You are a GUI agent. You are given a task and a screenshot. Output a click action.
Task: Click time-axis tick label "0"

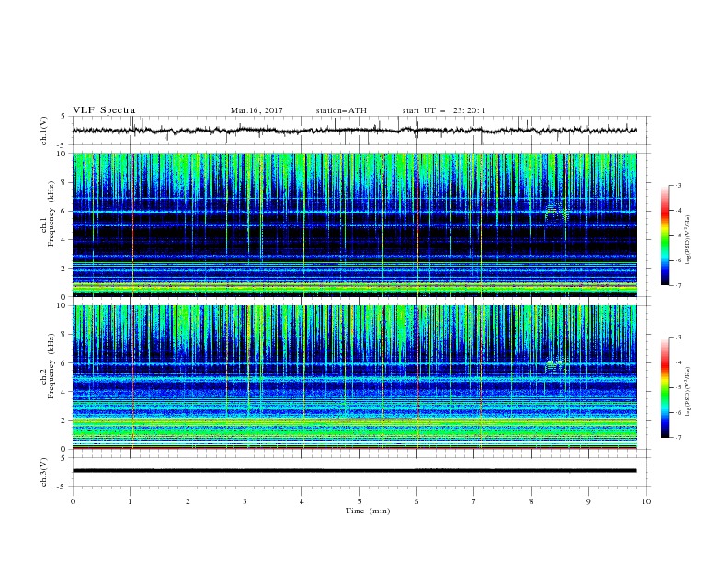(x=73, y=501)
